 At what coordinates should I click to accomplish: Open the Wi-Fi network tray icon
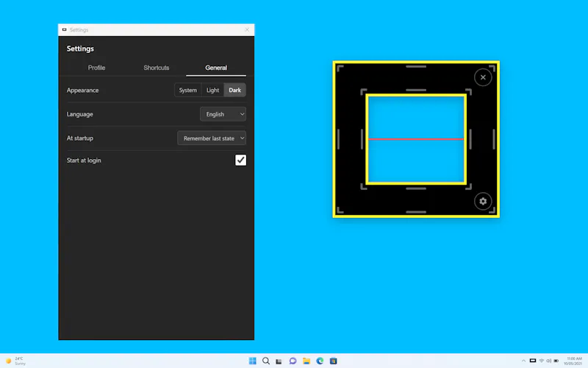pyautogui.click(x=541, y=361)
